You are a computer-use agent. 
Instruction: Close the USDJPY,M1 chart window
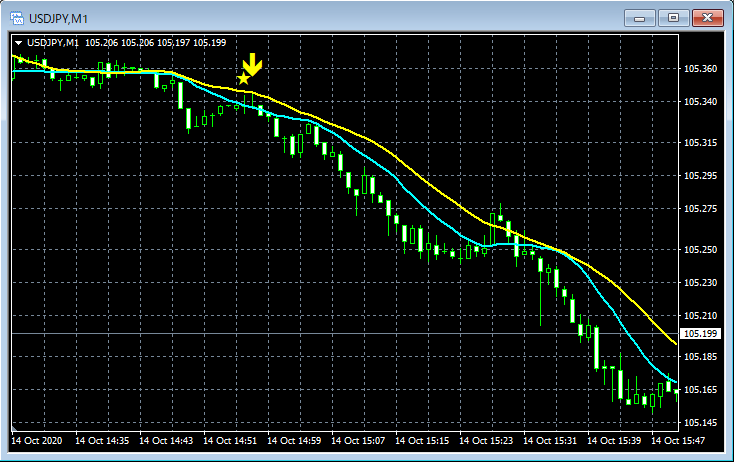click(708, 18)
